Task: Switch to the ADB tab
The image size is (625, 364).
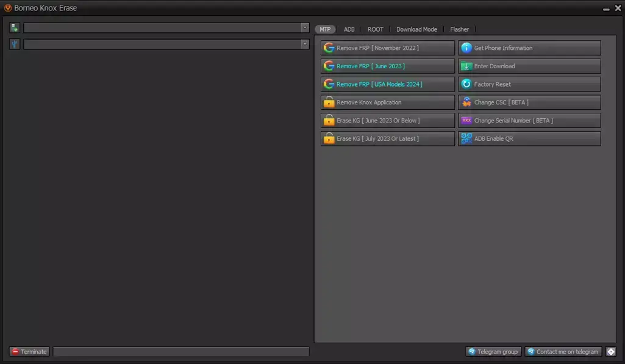Action: click(x=349, y=29)
